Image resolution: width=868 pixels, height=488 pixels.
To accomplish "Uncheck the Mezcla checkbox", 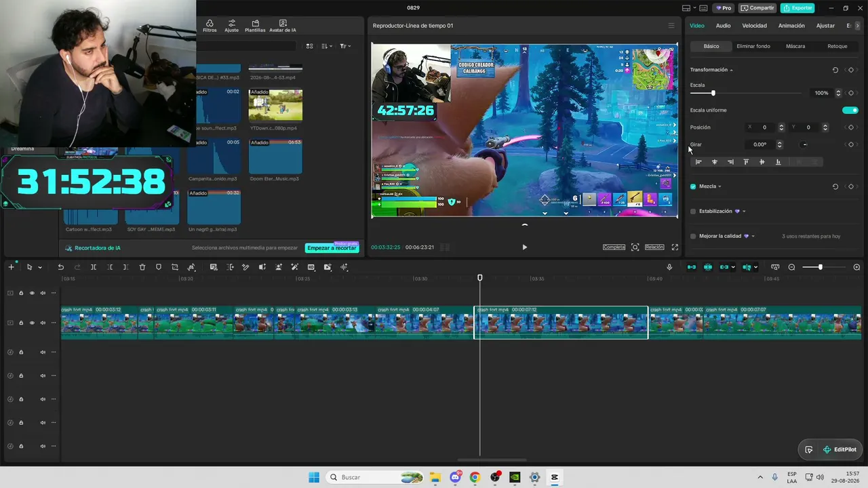I will click(693, 186).
